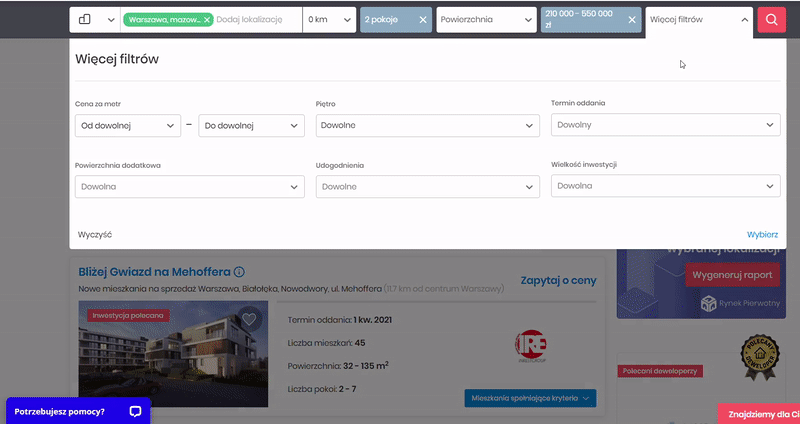Click the Znajdziemy dla Ci button
Screen dimensions: 800x424
760,414
